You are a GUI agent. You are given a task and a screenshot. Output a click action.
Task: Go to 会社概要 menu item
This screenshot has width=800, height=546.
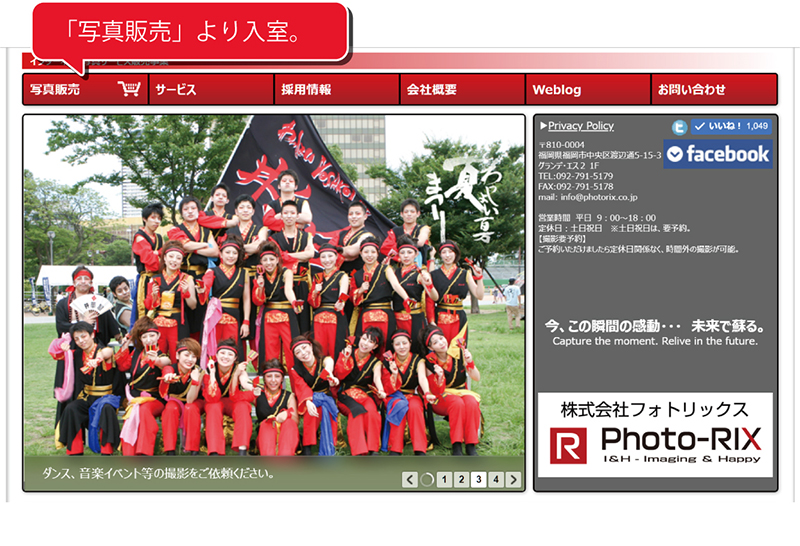(x=432, y=90)
